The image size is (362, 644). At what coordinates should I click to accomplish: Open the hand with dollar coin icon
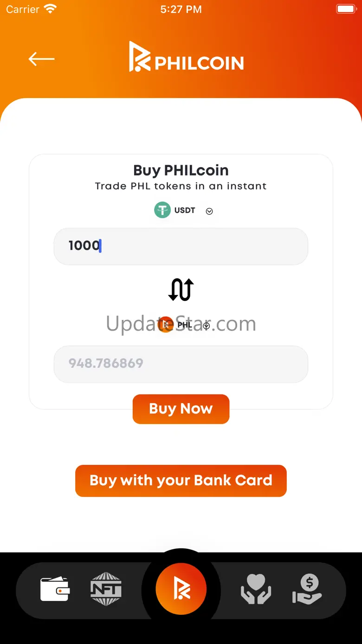pos(307,589)
